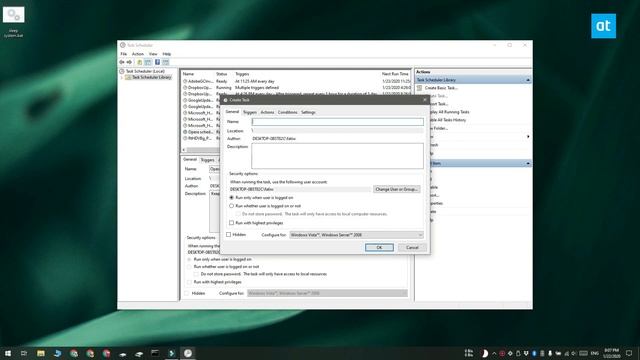Toggle the Show/Hide Console Tree toolbar icon

(148, 62)
